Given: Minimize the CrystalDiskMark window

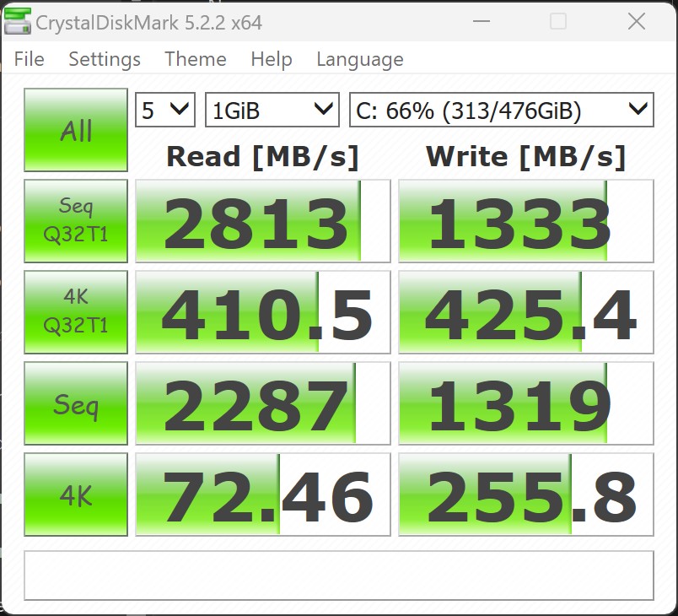Looking at the screenshot, I should pos(482,21).
